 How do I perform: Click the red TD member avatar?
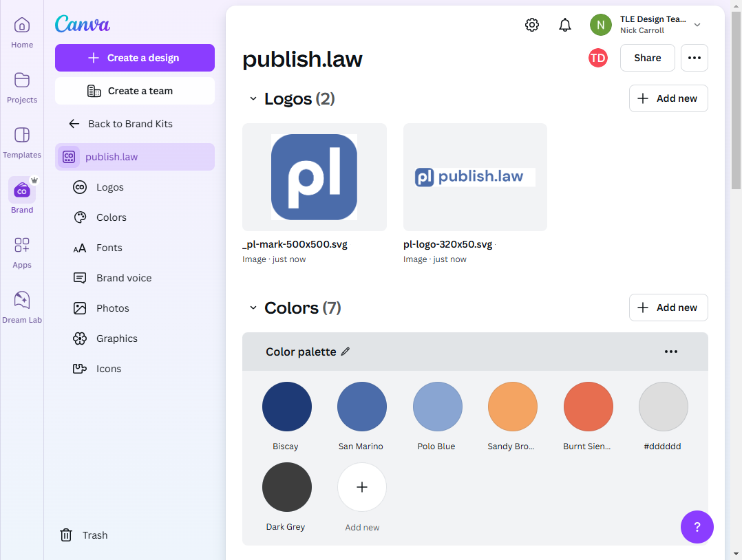pyautogui.click(x=598, y=58)
